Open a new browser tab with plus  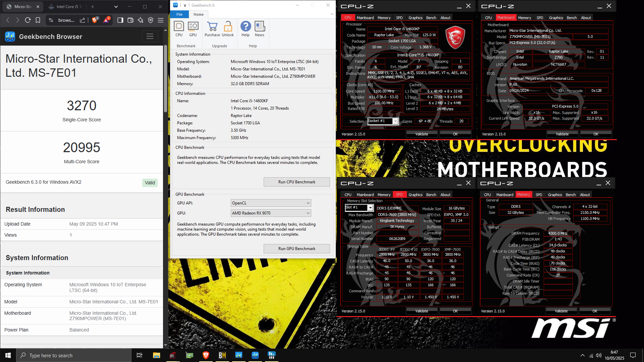[x=93, y=7]
